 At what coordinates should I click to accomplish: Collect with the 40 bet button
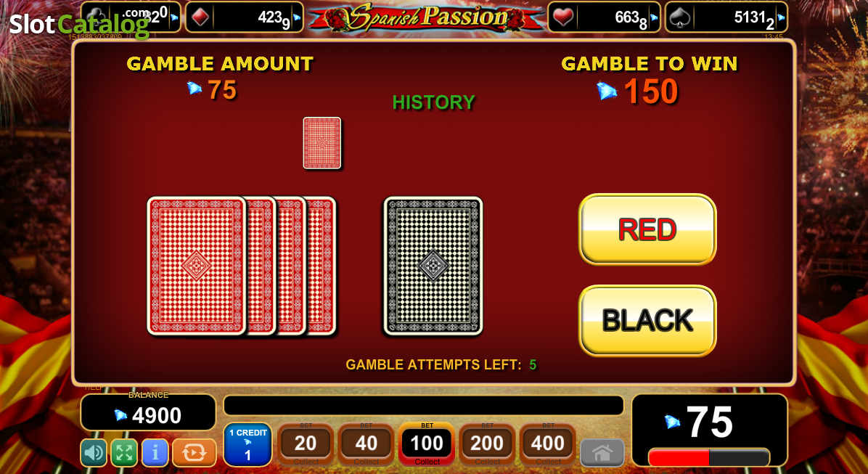[x=366, y=444]
